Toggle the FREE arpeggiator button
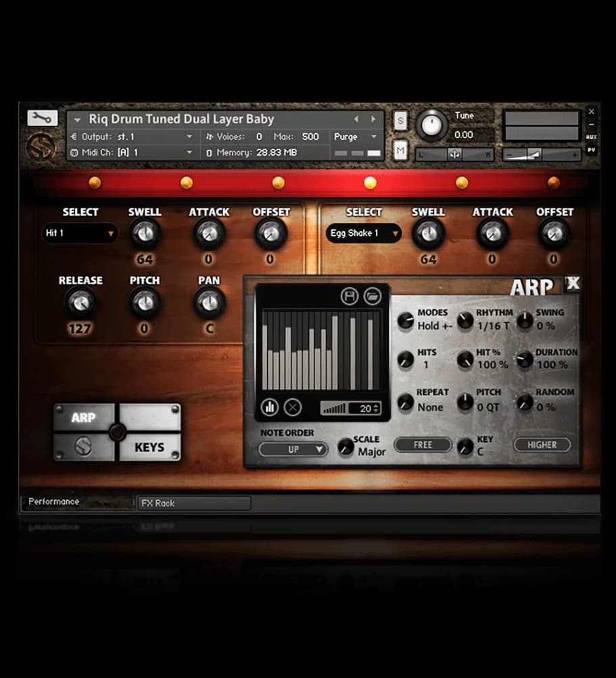Screen dimensions: 616x678 coord(423,445)
